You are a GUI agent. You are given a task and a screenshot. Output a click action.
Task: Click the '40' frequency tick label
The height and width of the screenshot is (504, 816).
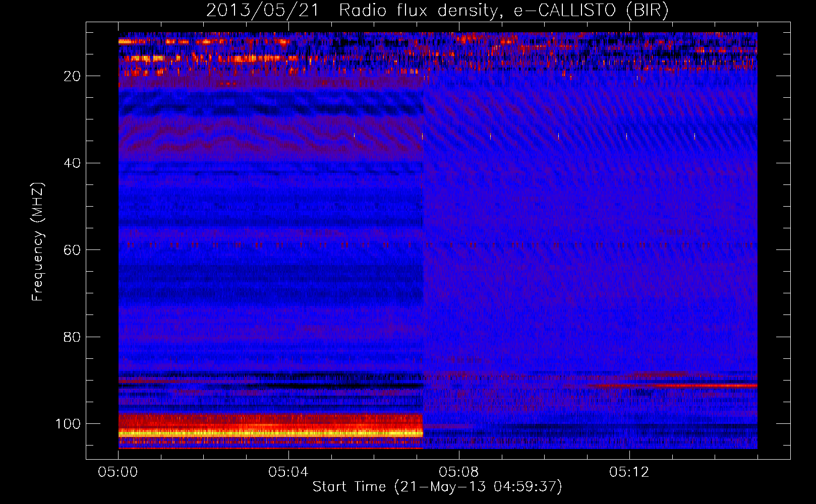point(72,163)
